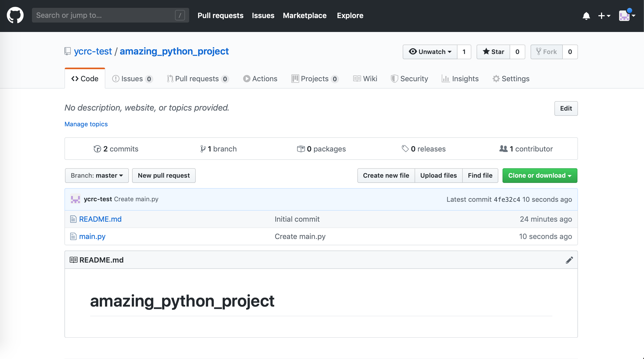Open main.py row's Create main.py commit link
The height and width of the screenshot is (359, 644).
click(300, 236)
